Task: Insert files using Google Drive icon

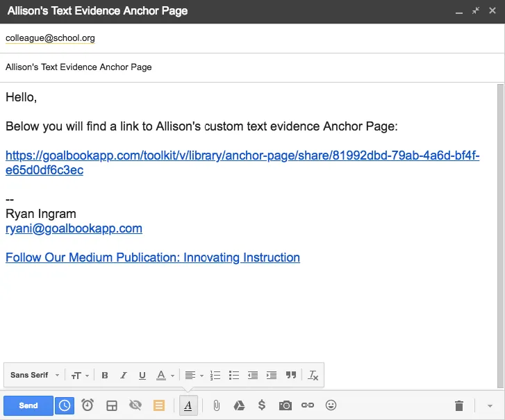Action: click(238, 405)
